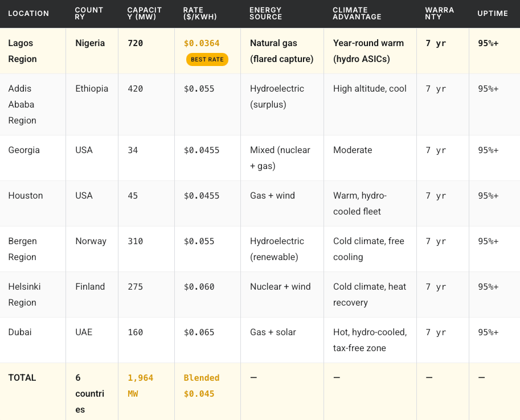Image resolution: width=520 pixels, height=420 pixels.
Task: Click the Uptime column header
Action: [492, 13]
